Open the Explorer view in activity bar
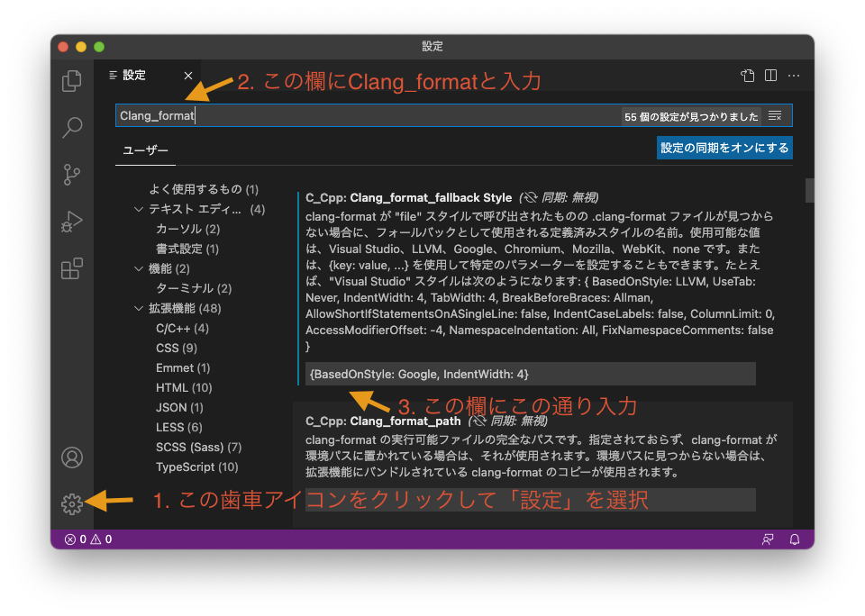 [72, 81]
